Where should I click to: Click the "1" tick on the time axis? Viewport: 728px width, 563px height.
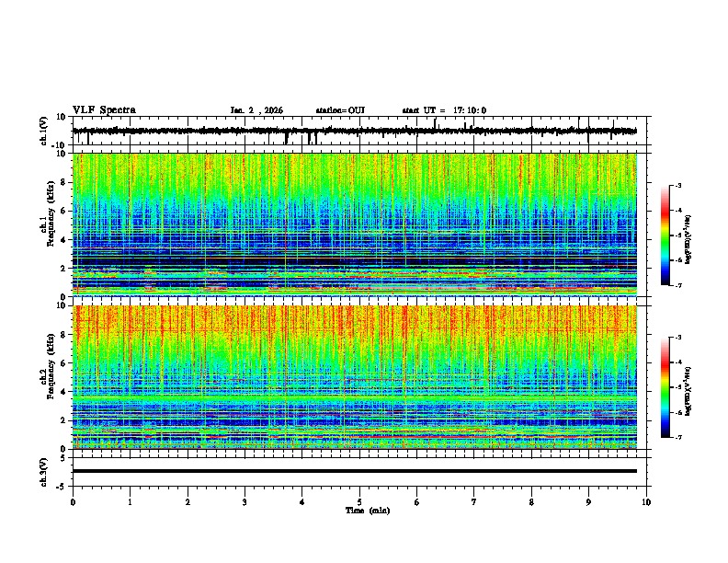[x=130, y=502]
